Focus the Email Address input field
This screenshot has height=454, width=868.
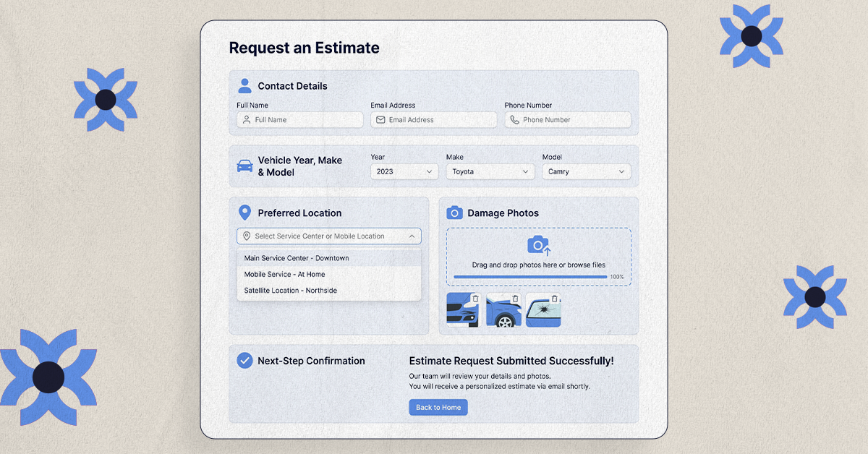pyautogui.click(x=434, y=120)
